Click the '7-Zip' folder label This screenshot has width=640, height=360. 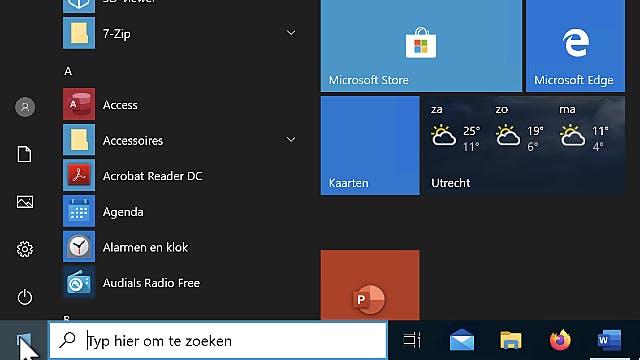coord(117,34)
